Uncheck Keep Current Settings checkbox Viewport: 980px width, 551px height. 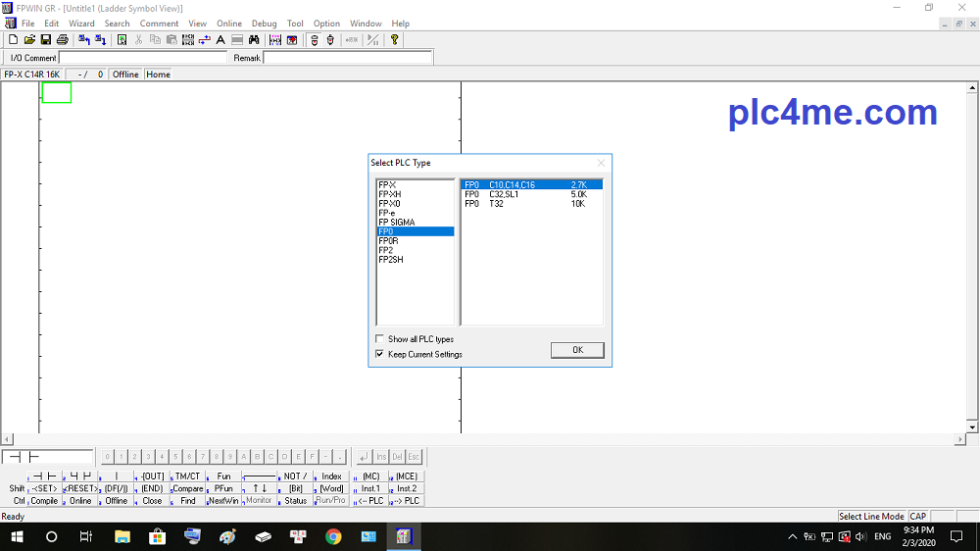point(380,354)
